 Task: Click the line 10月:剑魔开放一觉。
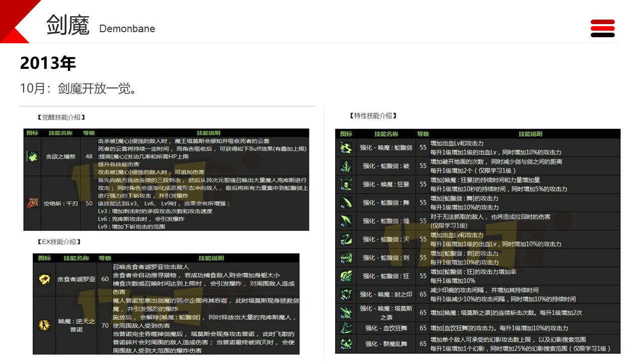78,88
